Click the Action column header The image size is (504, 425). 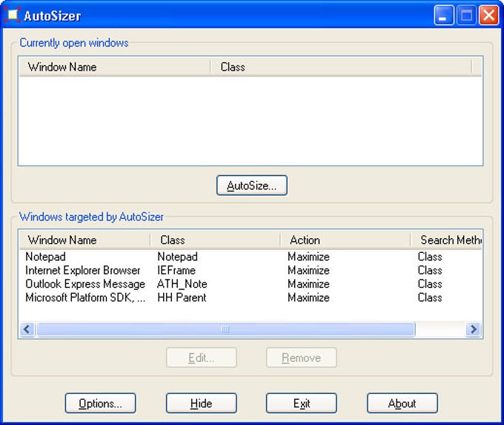tap(345, 240)
